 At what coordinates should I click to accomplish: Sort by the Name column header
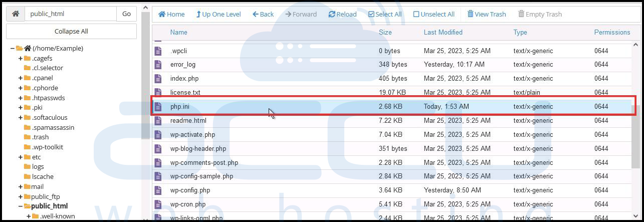179,32
